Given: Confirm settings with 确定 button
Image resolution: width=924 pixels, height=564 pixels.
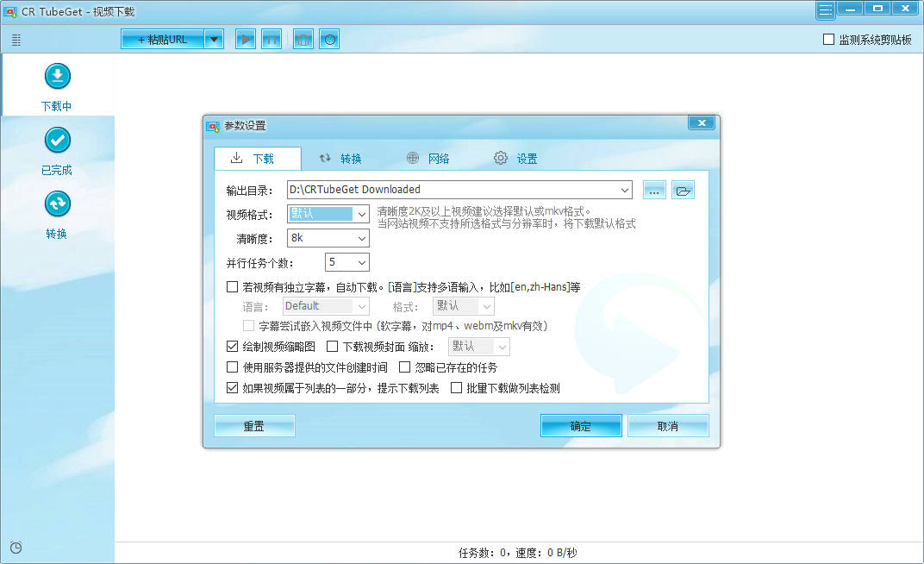Looking at the screenshot, I should tap(580, 425).
